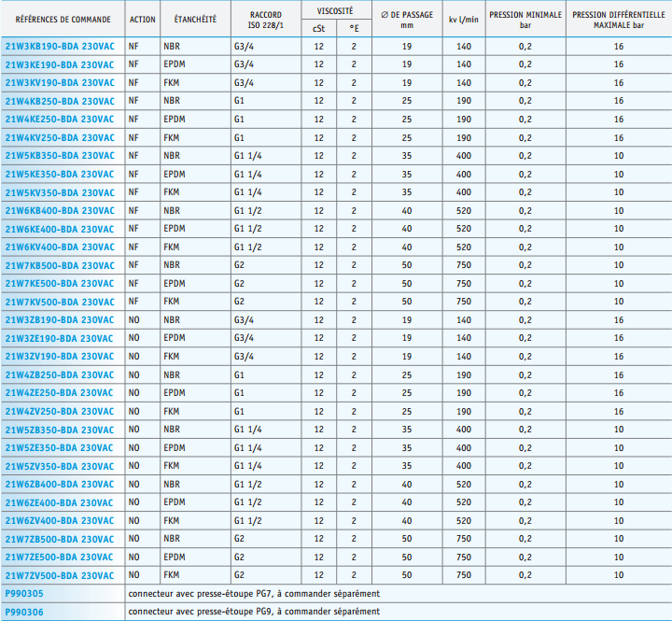Click the RÉFÉRENCES DE COMMANDE column header
The height and width of the screenshot is (621, 672).
[x=63, y=19]
